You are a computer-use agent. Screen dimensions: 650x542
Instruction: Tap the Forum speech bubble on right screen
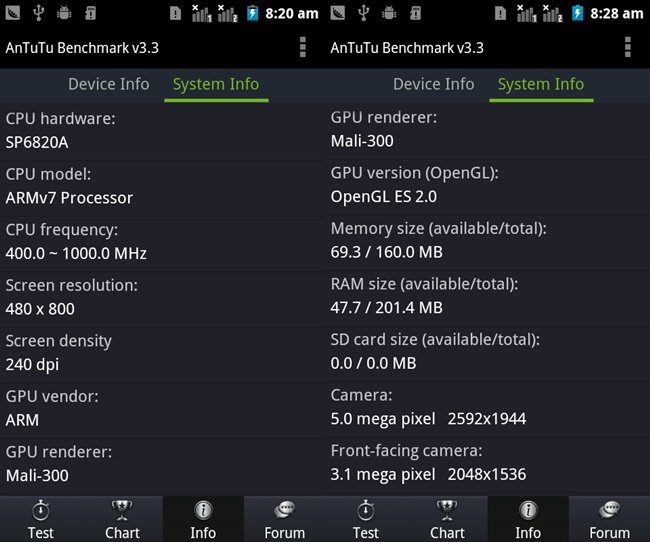pos(610,512)
